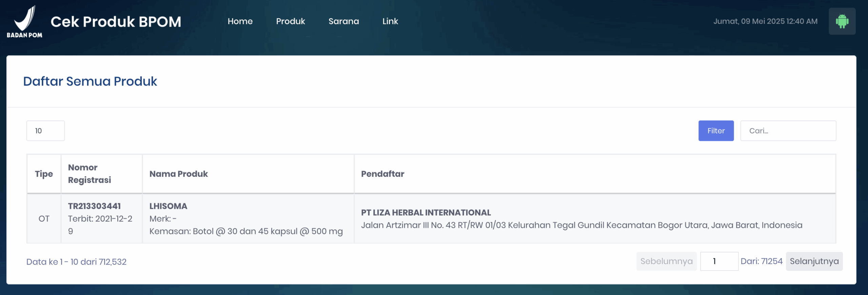Click the date and time display
The width and height of the screenshot is (868, 295).
[x=765, y=21]
